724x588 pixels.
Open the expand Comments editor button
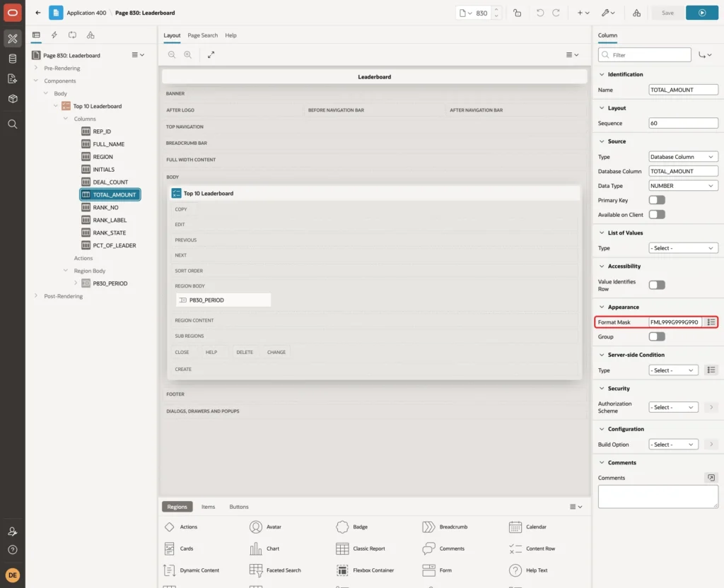711,478
